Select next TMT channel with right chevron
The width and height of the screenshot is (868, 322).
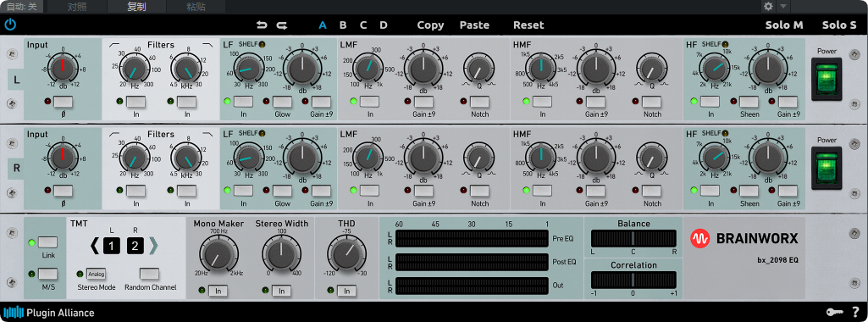pyautogui.click(x=153, y=246)
